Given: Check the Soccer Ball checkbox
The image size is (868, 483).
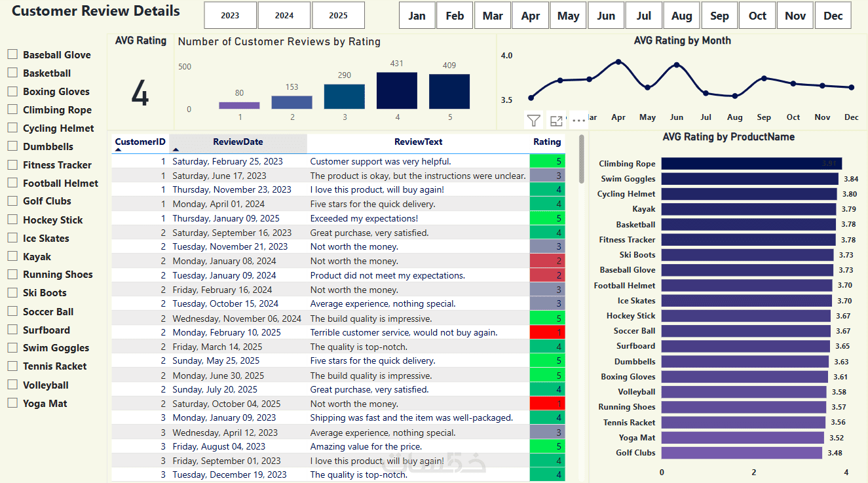Looking at the screenshot, I should tap(12, 311).
